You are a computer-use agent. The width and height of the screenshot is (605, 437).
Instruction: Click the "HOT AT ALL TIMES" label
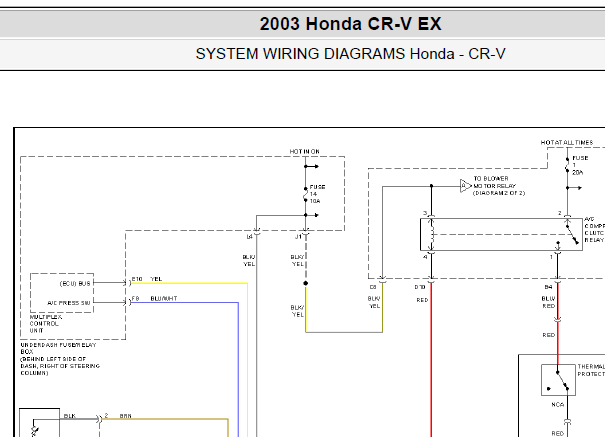tap(566, 142)
